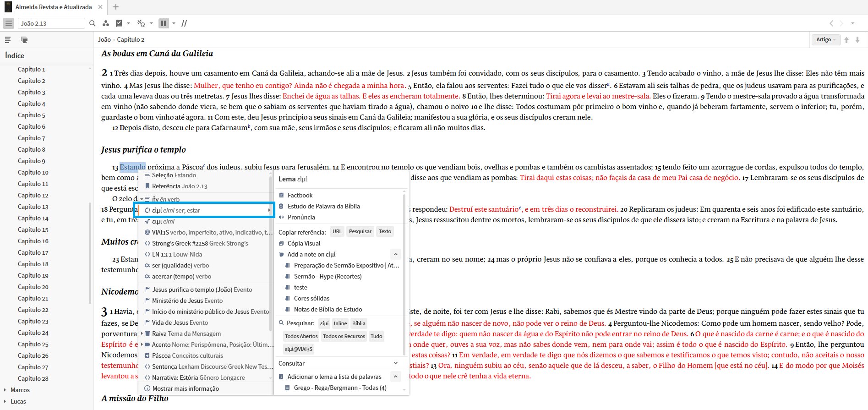Go back with the left history arrow
This screenshot has height=410, width=868.
831,23
